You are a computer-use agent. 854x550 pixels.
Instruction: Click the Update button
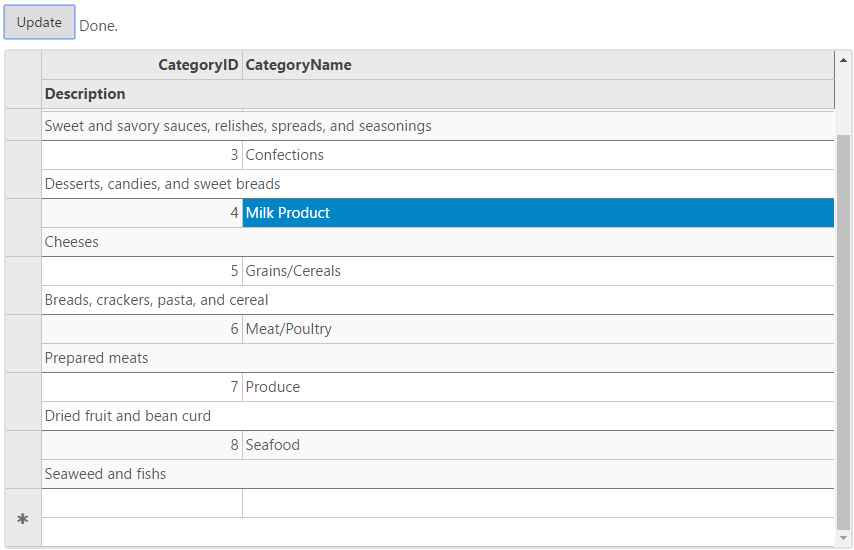(40, 22)
